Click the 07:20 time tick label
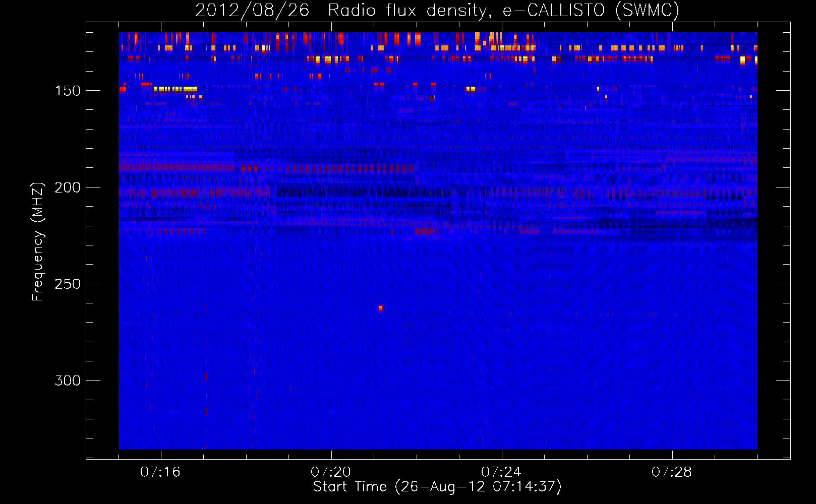The height and width of the screenshot is (504, 816). click(x=331, y=472)
